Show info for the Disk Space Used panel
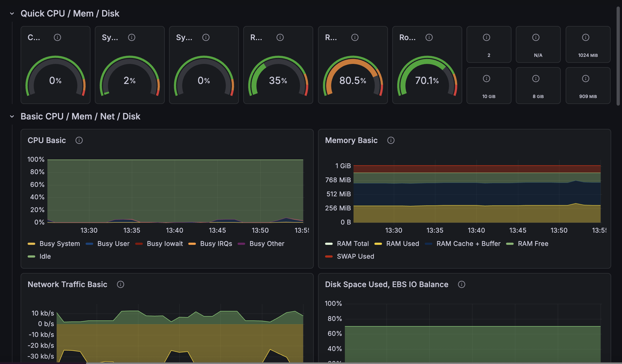 pos(462,284)
